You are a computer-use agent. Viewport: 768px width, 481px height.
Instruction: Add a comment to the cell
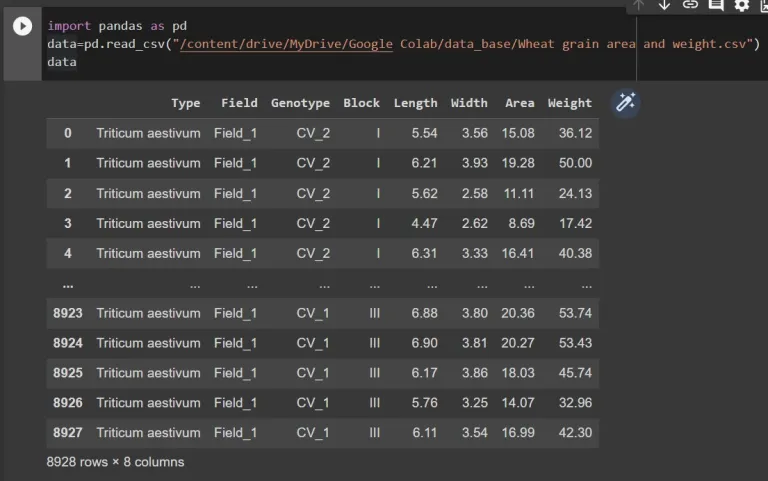tap(716, 5)
